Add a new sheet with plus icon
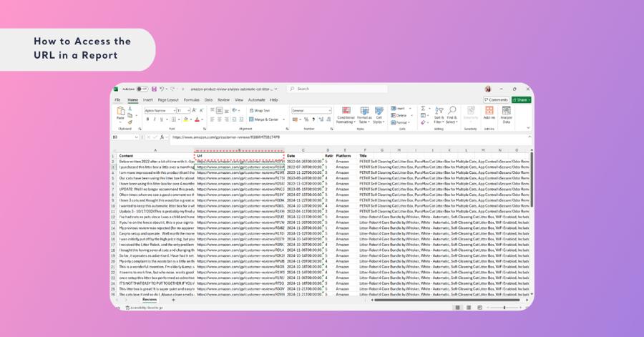Screen dimensions: 644x337 point(173,300)
